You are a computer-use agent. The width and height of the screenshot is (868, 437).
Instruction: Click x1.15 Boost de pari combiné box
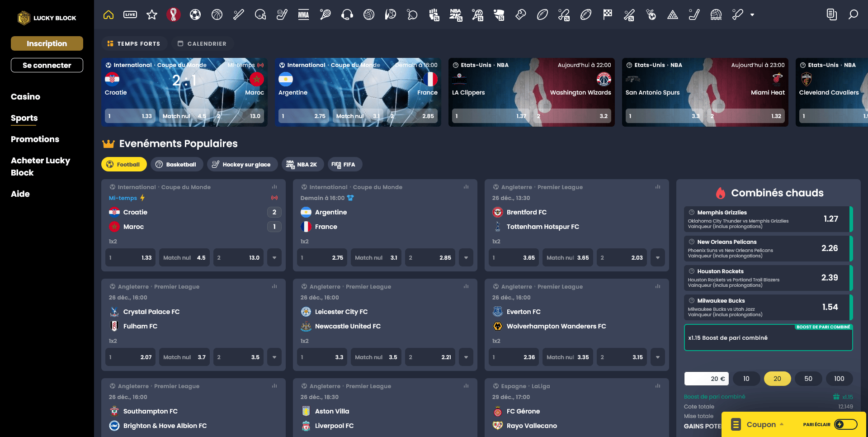768,337
